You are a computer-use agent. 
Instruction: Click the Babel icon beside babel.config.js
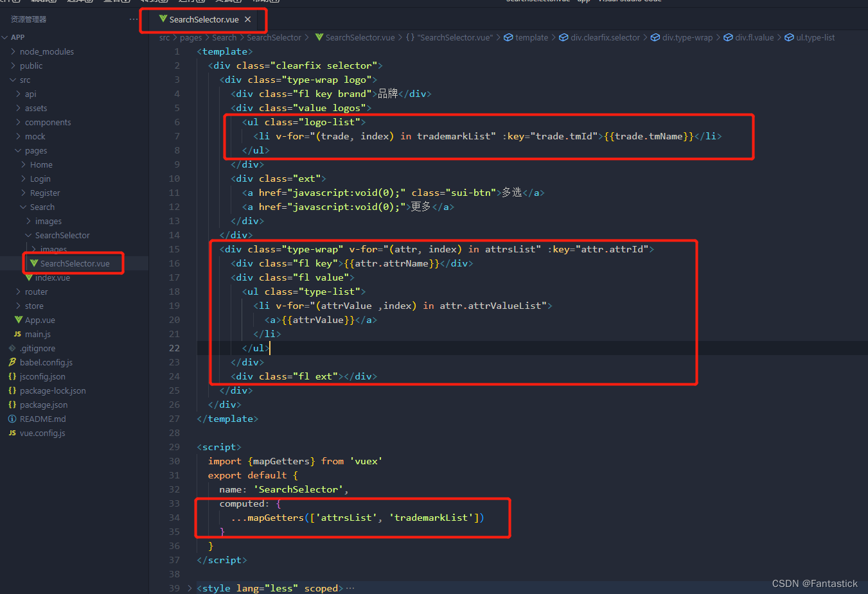point(12,362)
